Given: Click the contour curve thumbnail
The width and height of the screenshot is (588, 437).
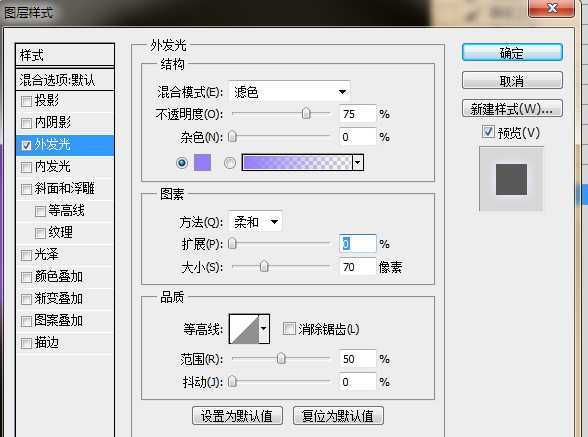Looking at the screenshot, I should point(244,329).
